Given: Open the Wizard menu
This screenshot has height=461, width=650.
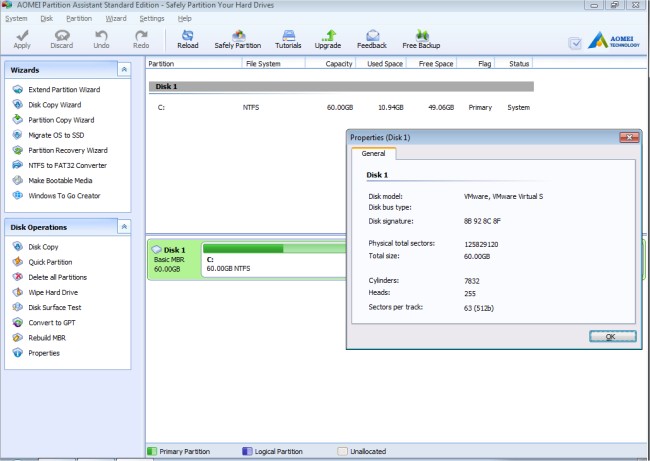Looking at the screenshot, I should (x=116, y=19).
